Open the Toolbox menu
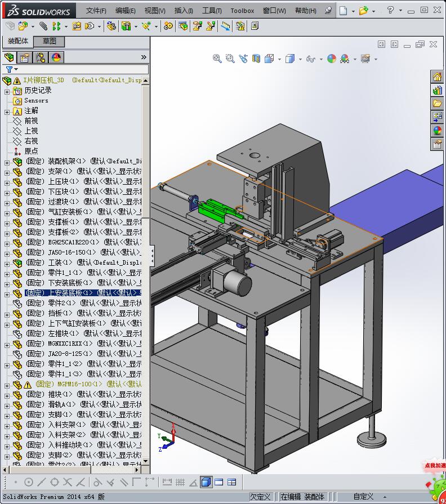This screenshot has height=504, width=446. [242, 11]
